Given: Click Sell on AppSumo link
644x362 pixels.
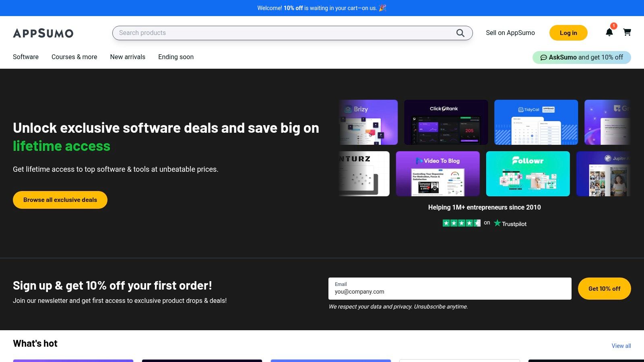Looking at the screenshot, I should pyautogui.click(x=510, y=33).
